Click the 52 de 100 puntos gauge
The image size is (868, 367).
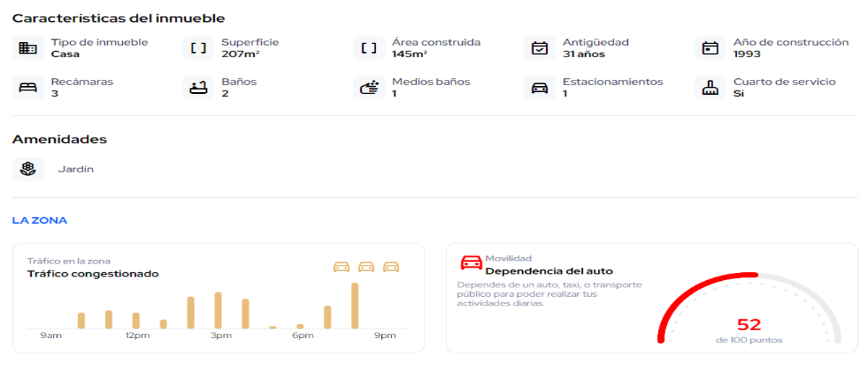coord(749,308)
